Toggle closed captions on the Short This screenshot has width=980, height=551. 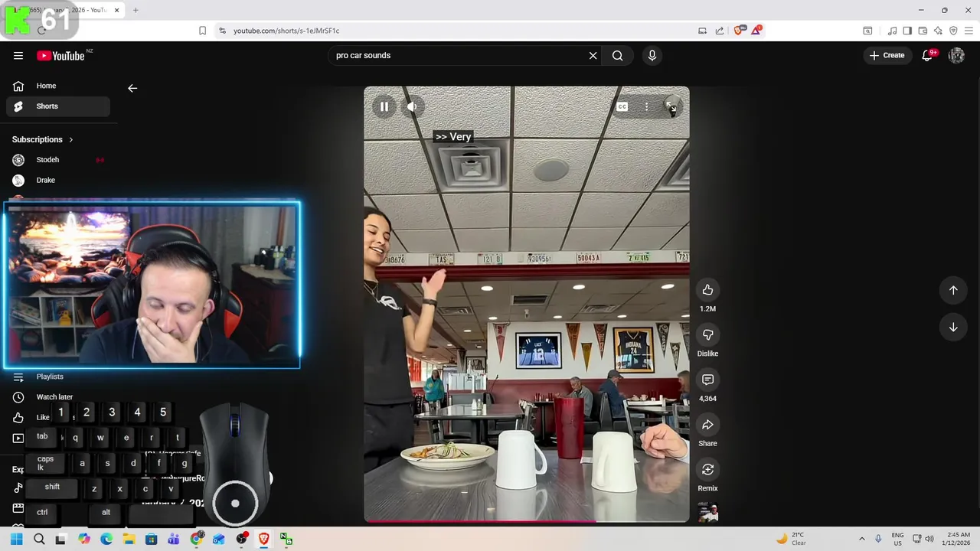(x=622, y=107)
